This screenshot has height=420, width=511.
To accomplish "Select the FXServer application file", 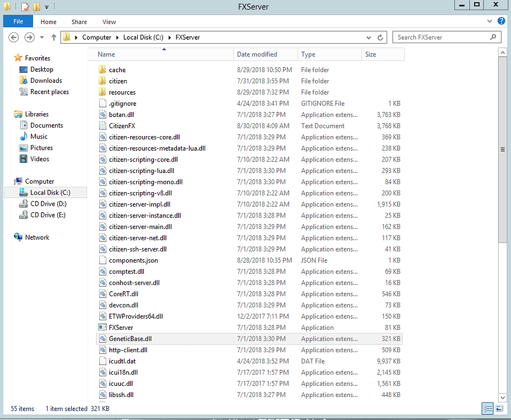I will 121,328.
